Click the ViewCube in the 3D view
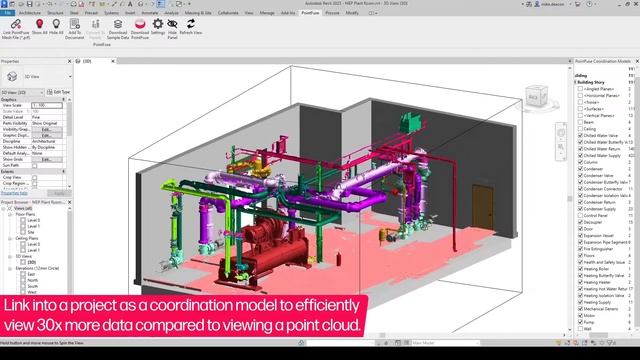Image resolution: width=640 pixels, height=360 pixels. [x=536, y=96]
